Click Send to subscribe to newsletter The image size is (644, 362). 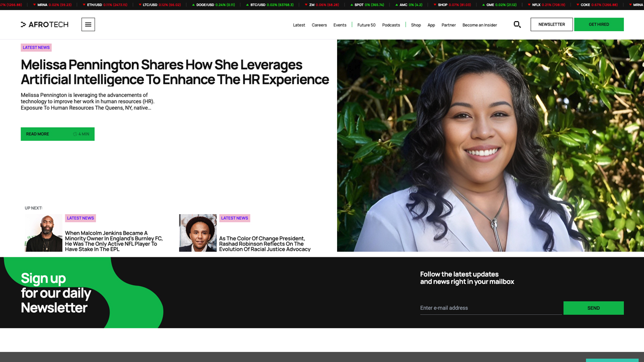594,308
